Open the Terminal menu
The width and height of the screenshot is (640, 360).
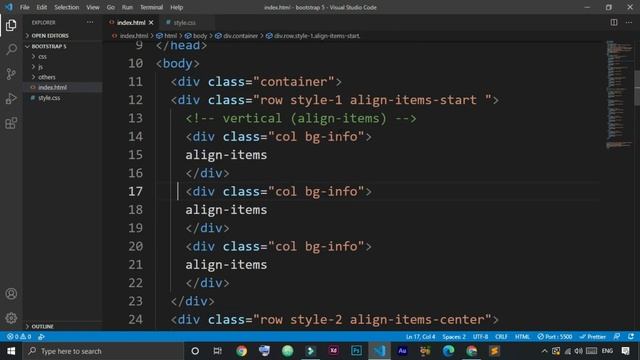click(151, 7)
